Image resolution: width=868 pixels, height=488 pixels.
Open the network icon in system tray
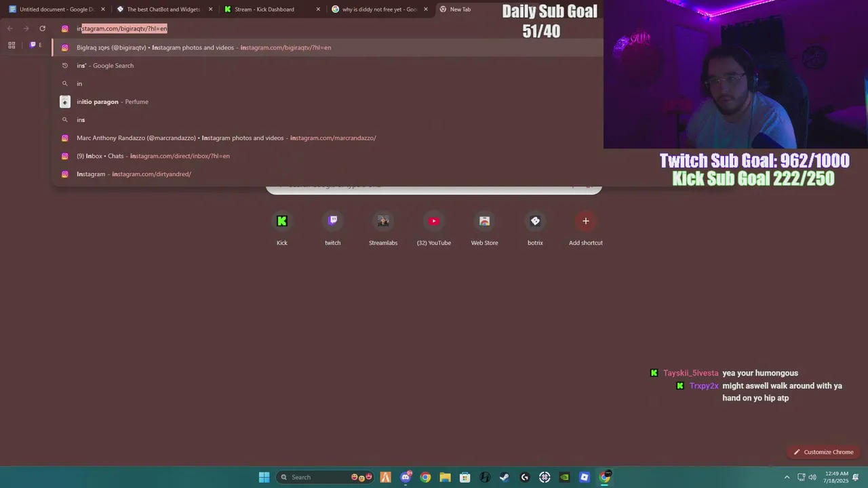click(801, 477)
